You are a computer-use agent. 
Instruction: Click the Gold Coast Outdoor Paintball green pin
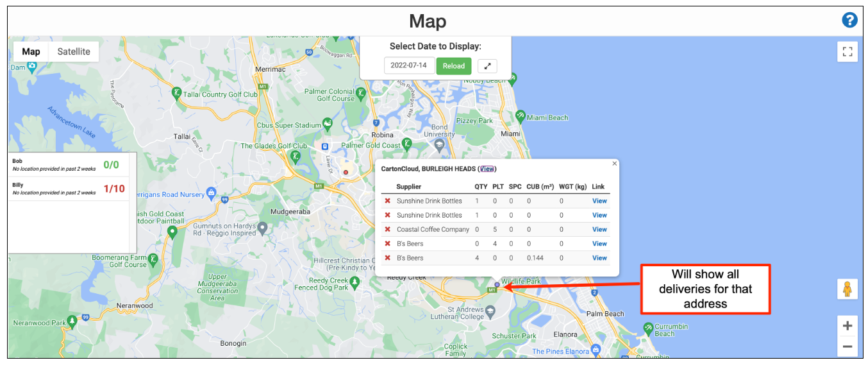click(x=172, y=232)
